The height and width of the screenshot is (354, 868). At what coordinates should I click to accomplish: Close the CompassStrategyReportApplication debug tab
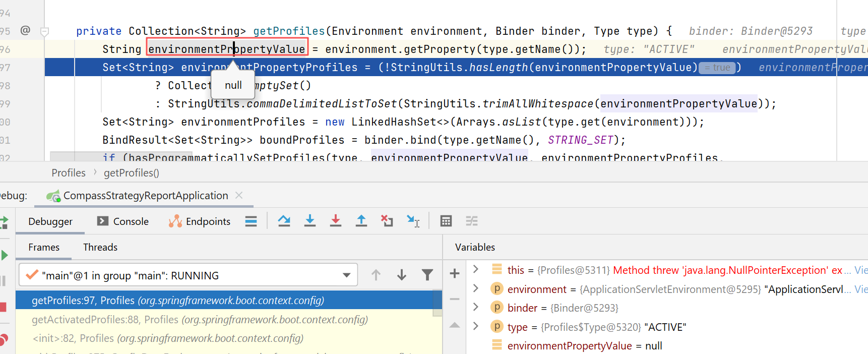pos(239,195)
